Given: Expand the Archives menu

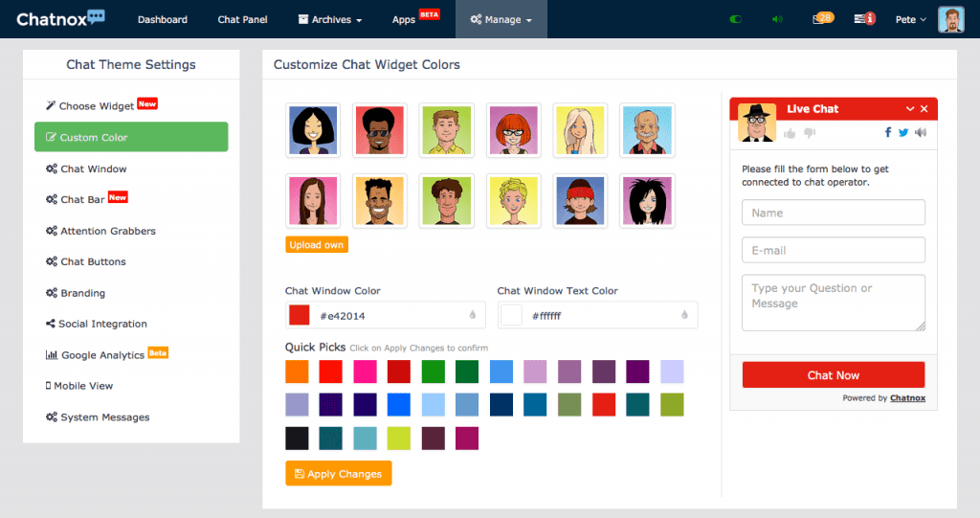Looking at the screenshot, I should (x=330, y=19).
